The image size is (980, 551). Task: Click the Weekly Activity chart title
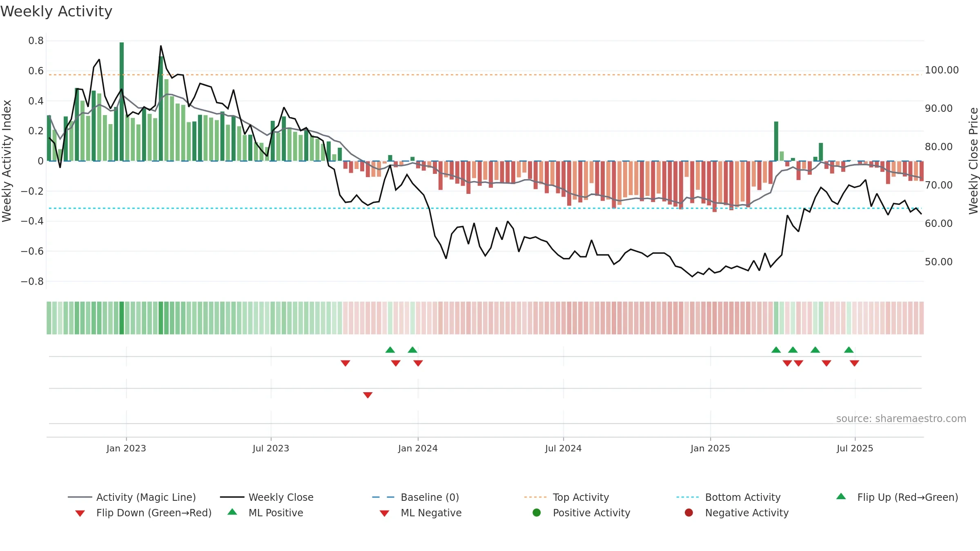(56, 11)
